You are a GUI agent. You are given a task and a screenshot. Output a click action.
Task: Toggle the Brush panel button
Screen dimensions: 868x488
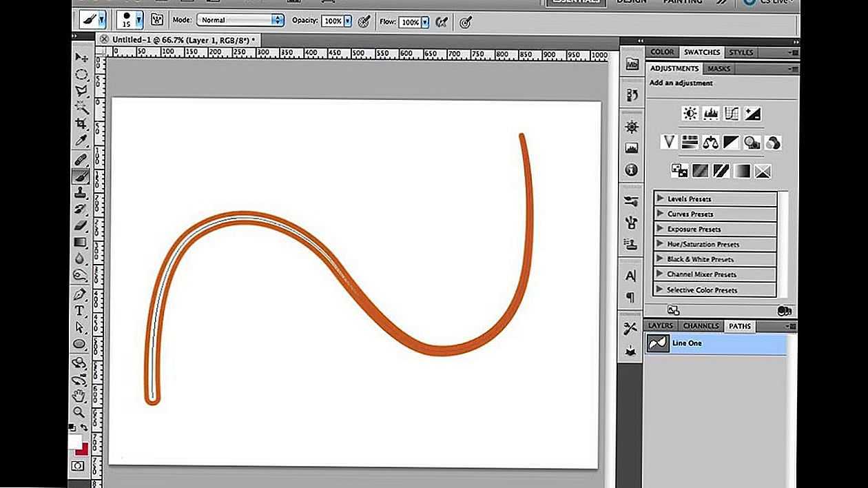[156, 20]
